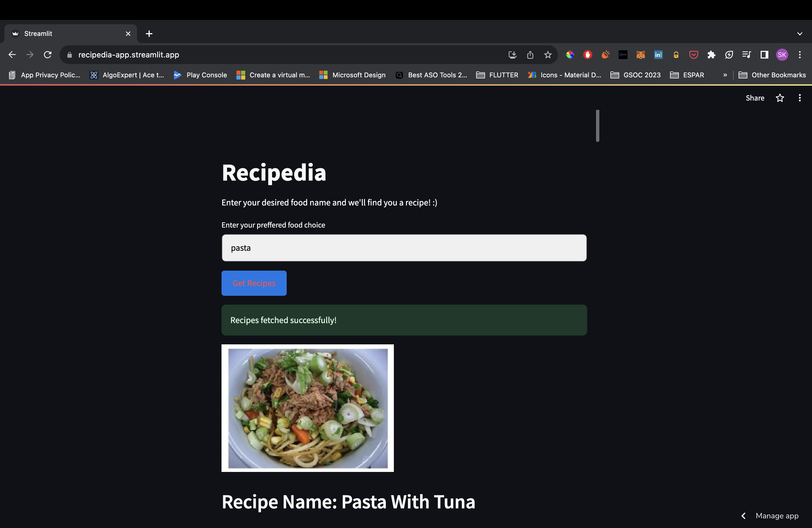This screenshot has width=812, height=528.
Task: Reload the current page
Action: click(48, 55)
